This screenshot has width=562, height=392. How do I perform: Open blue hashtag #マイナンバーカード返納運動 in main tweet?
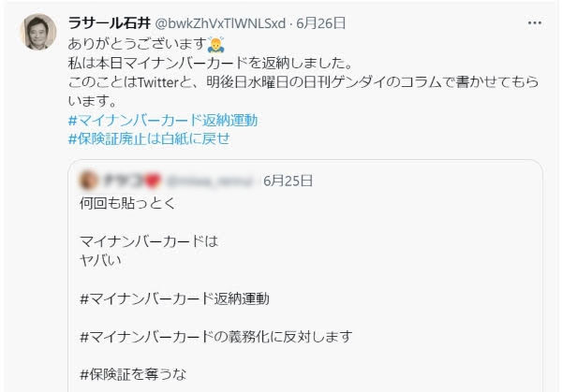pos(163,121)
